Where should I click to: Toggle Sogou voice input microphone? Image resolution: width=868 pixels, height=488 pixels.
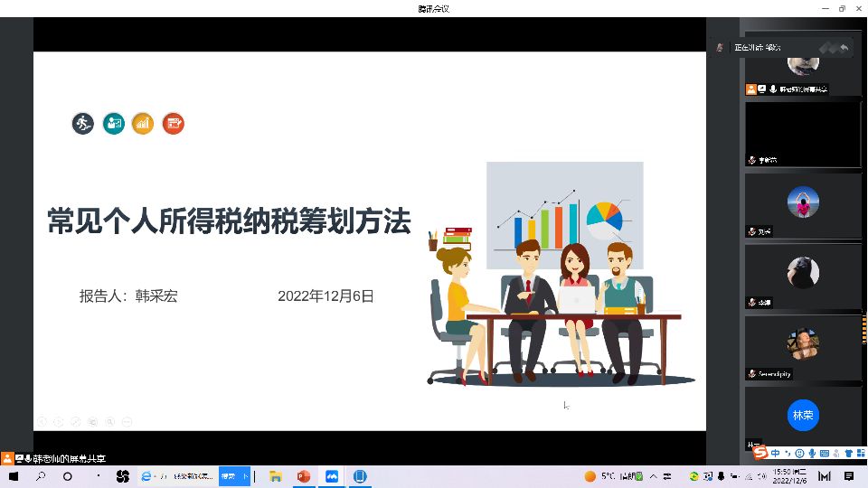[x=812, y=453]
